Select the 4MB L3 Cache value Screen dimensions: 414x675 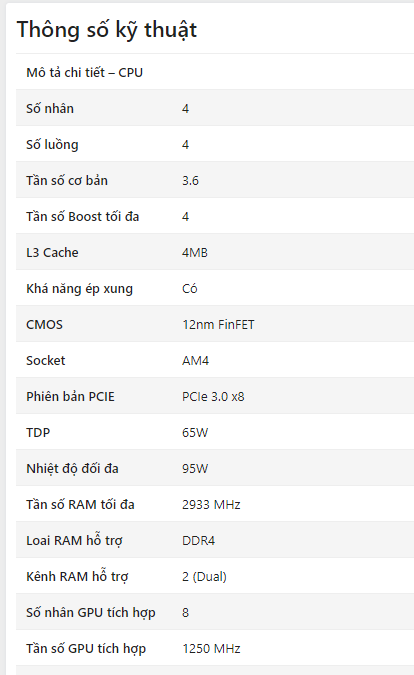[195, 253]
